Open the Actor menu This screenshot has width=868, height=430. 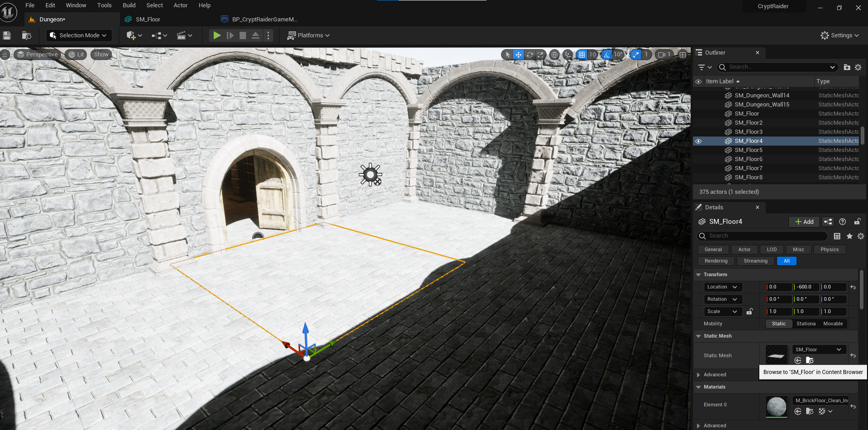click(181, 5)
